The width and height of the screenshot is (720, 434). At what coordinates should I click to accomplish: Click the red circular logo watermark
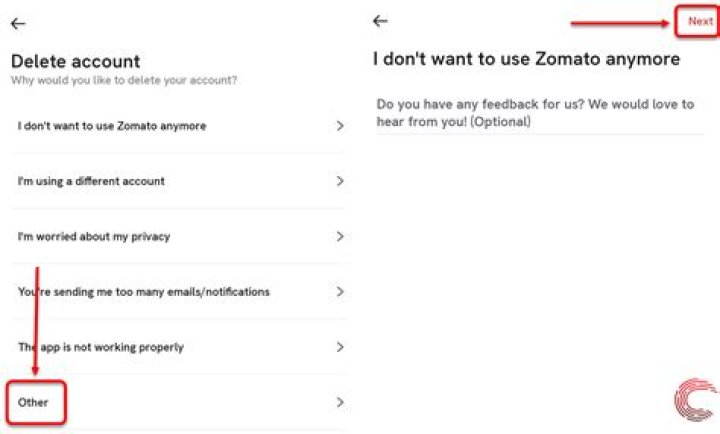point(694,399)
